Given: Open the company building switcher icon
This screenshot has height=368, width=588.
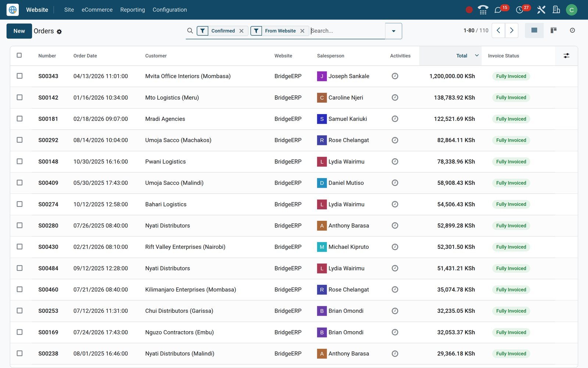Looking at the screenshot, I should point(556,10).
